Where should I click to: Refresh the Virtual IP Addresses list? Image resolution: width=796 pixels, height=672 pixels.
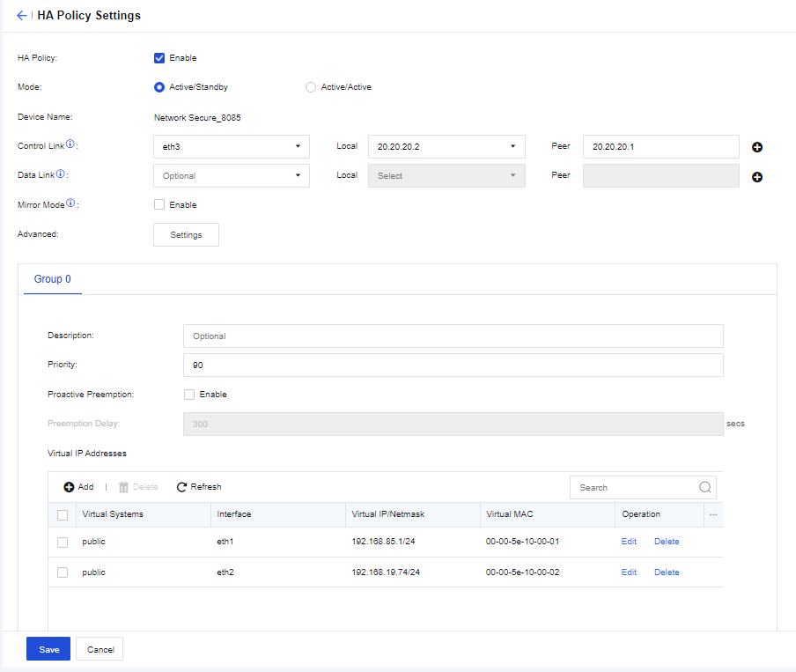tap(199, 487)
